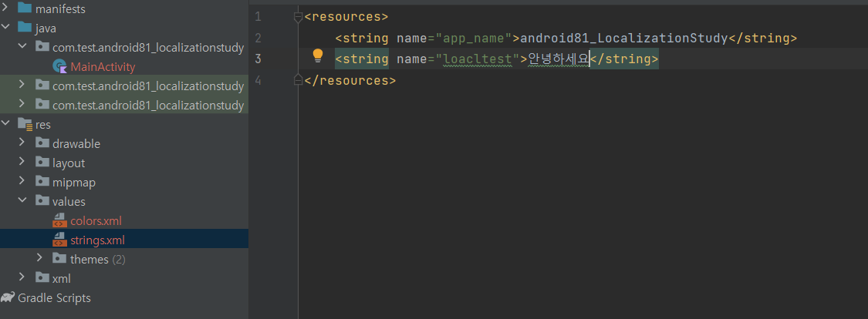Click the mipmap folder icon
The height and width of the screenshot is (319, 868).
42,181
